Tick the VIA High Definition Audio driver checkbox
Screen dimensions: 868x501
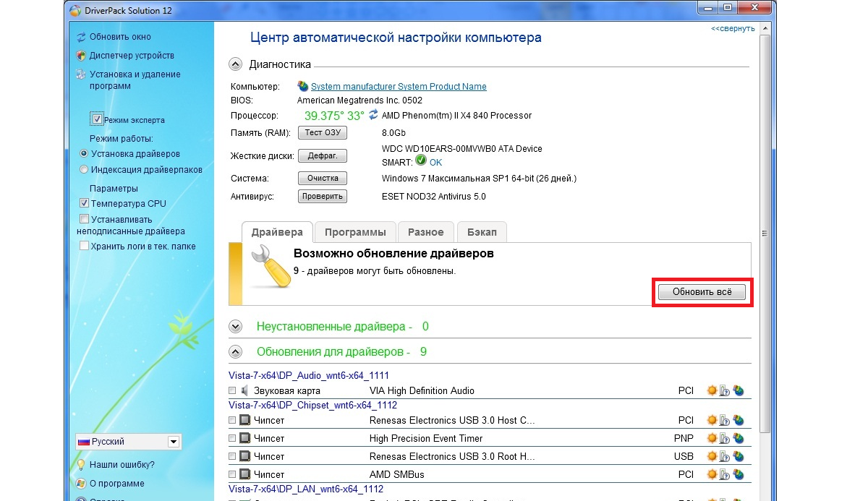232,391
